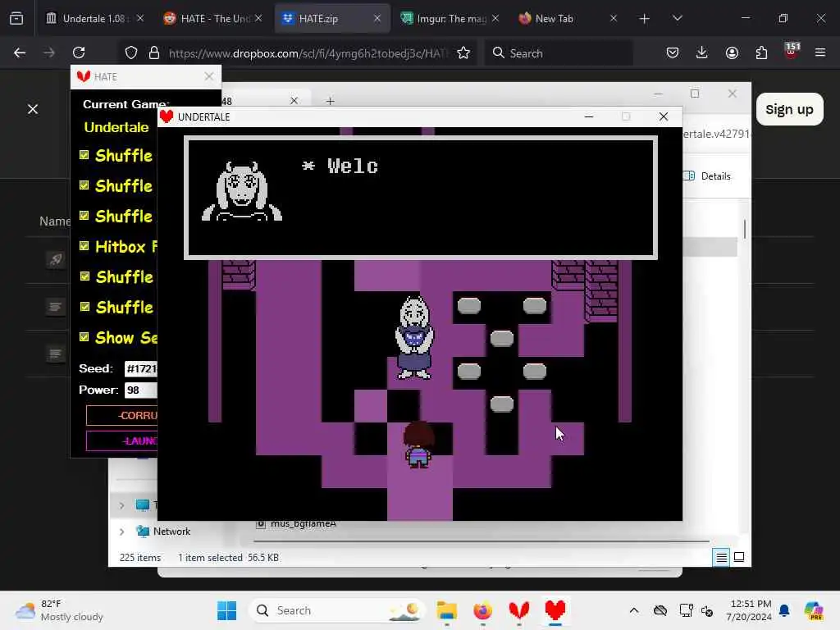Open Firefox View icon at tab bar start
Screen dimensions: 840x630
(16, 19)
